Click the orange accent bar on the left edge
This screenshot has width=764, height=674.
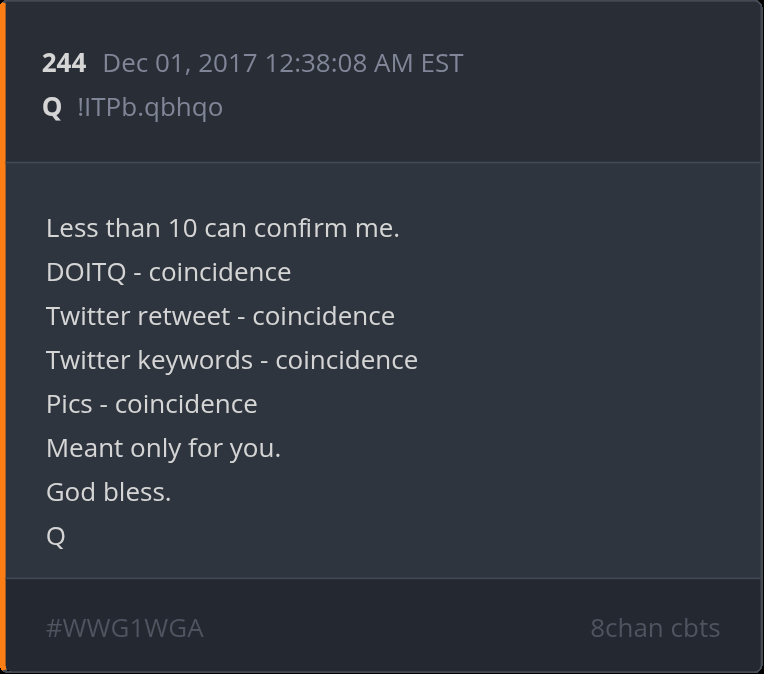[3, 337]
